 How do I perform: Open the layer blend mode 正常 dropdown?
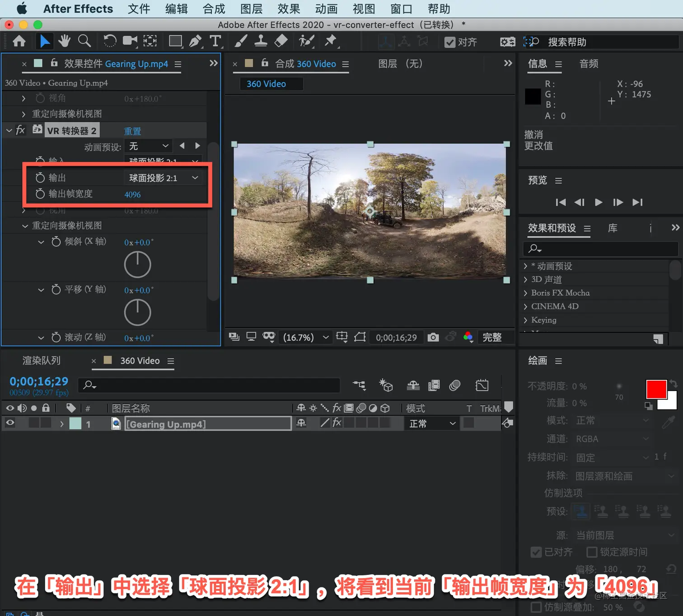pos(432,424)
